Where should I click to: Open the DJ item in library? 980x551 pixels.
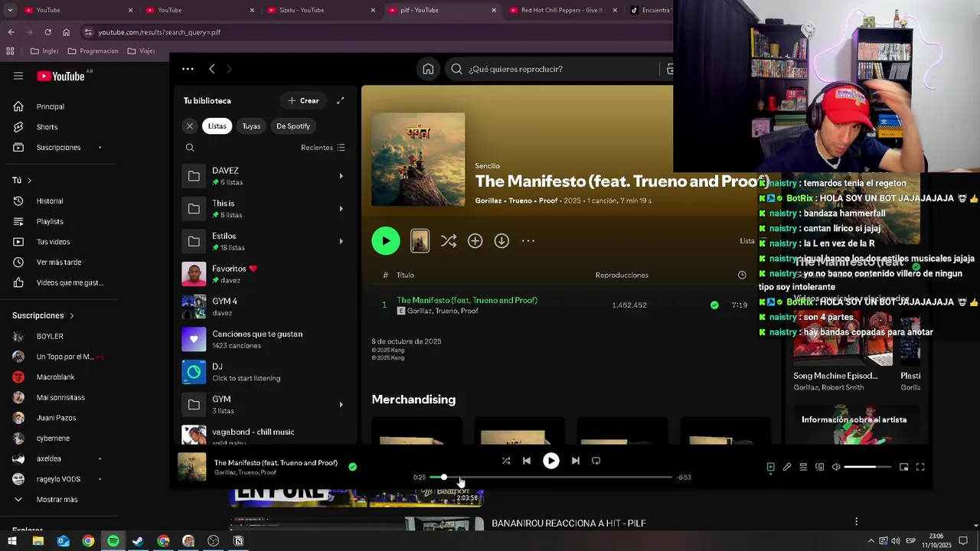click(x=265, y=372)
